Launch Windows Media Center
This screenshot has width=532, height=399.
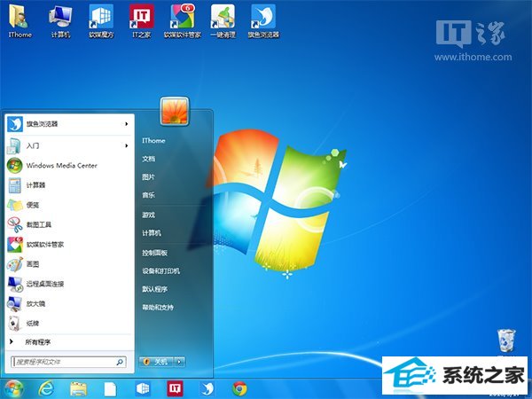[x=69, y=166]
